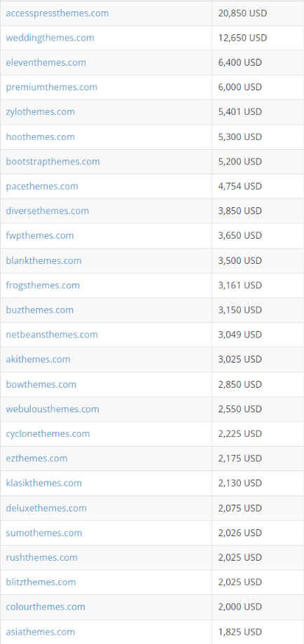Open the colourthemes.com link
304x644 pixels.
pyautogui.click(x=46, y=607)
